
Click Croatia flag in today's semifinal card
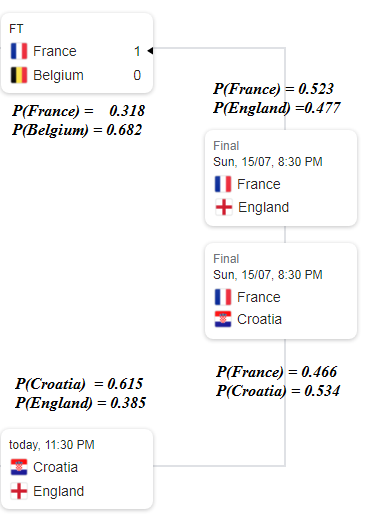click(19, 467)
